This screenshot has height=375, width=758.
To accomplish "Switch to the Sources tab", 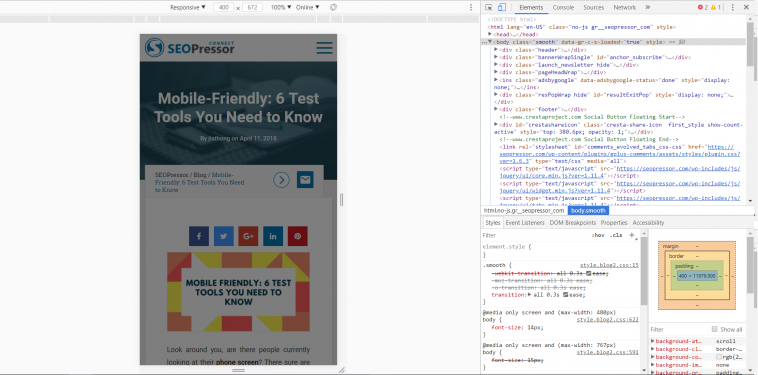I will coord(594,7).
